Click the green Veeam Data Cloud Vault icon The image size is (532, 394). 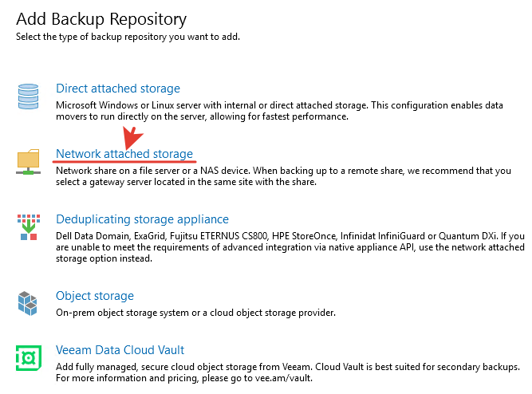pos(28,357)
